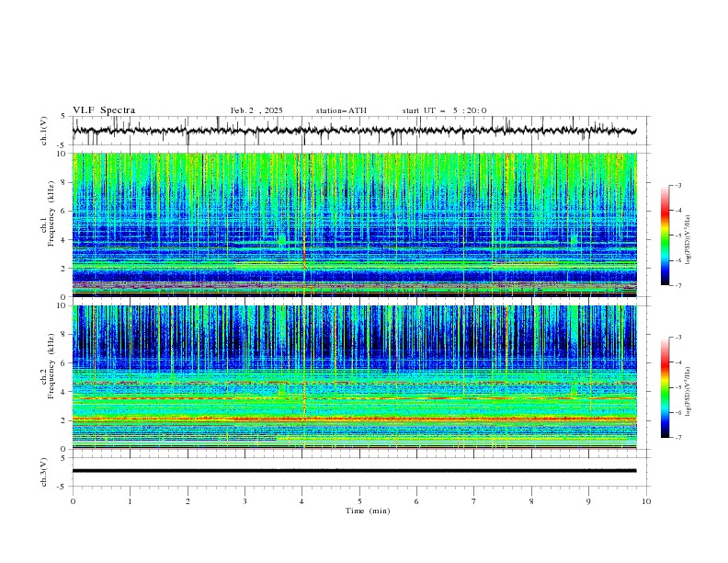Click the 'start UT = 5 :20: 0' label
This screenshot has width=728, height=563.
[444, 110]
